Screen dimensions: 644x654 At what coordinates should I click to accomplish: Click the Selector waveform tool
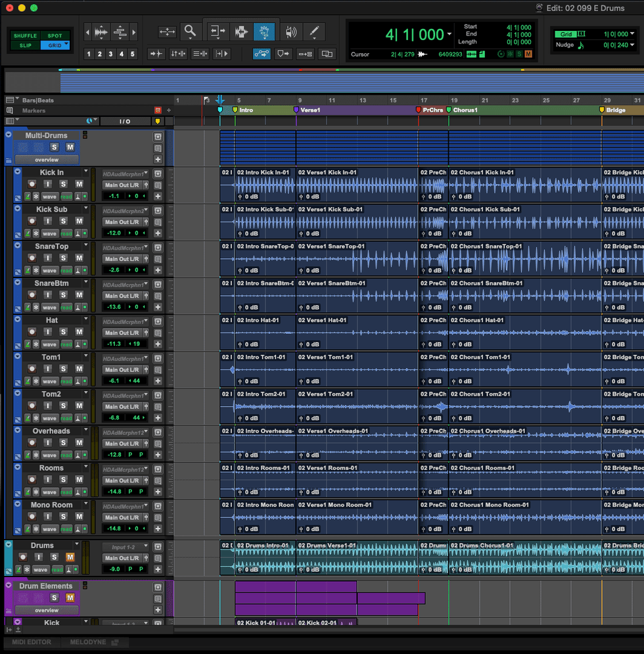point(241,31)
